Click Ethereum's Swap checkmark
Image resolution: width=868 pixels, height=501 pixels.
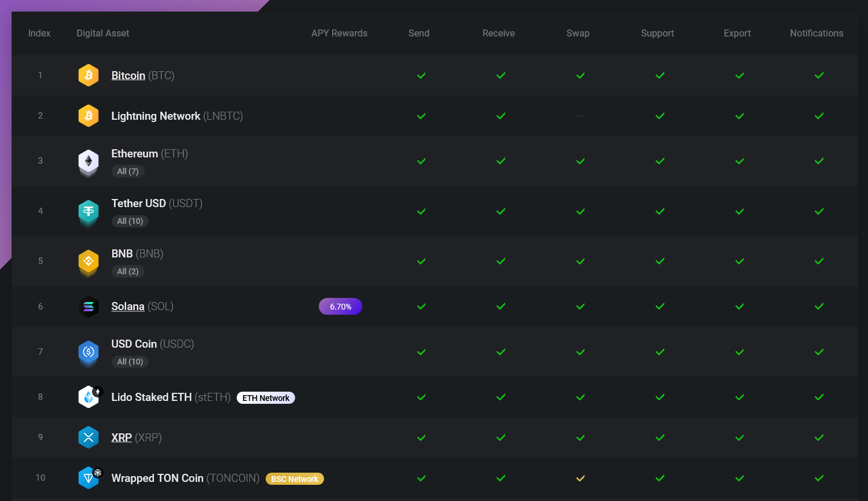580,161
